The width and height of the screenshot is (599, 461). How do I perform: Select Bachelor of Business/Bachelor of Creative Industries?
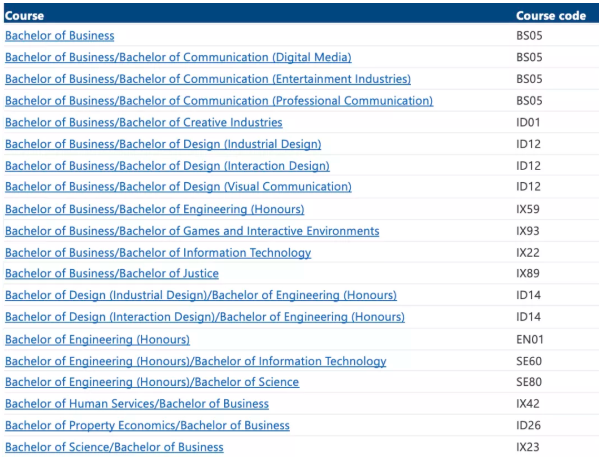coord(144,123)
